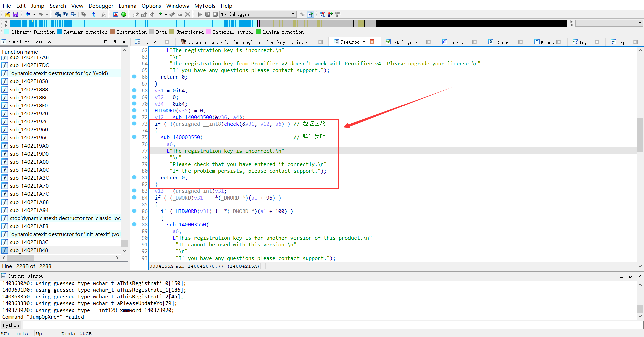Click the pause process toolbar icon

point(208,14)
